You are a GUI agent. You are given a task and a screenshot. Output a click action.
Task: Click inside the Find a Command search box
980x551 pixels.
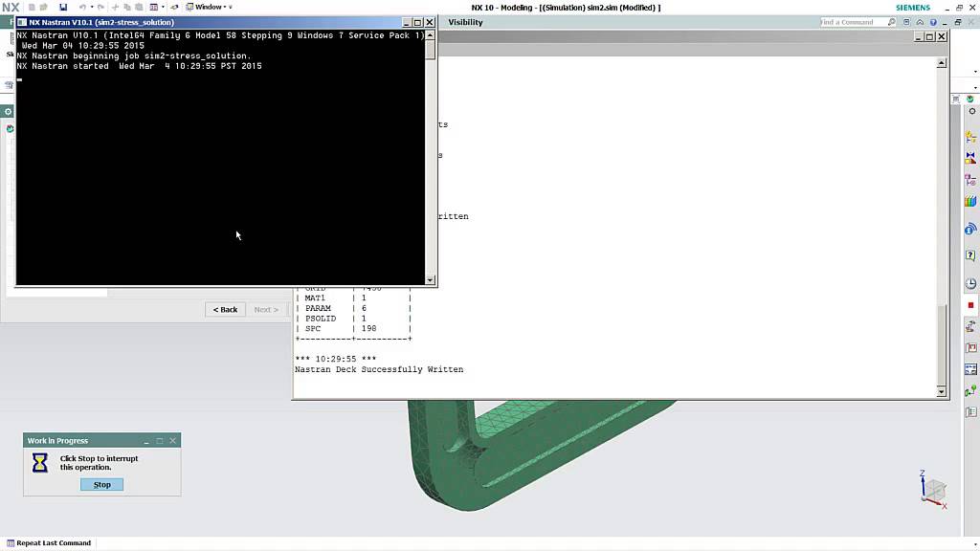pos(853,22)
